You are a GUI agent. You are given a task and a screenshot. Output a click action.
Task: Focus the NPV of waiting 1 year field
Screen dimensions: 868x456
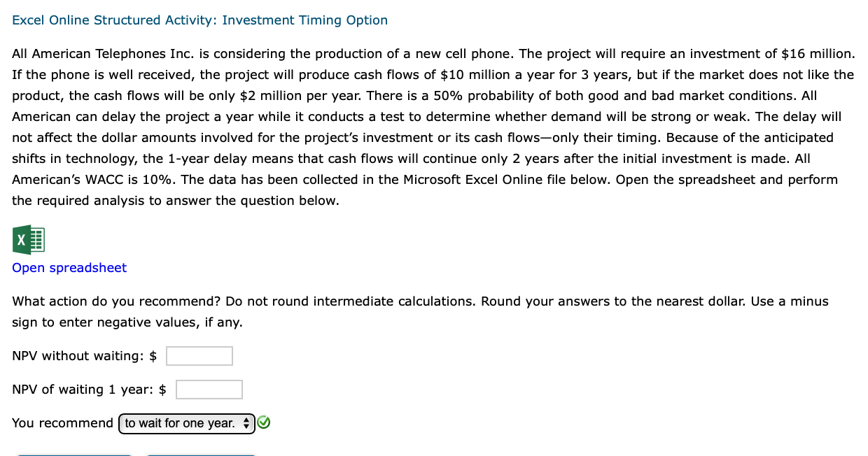coord(209,389)
